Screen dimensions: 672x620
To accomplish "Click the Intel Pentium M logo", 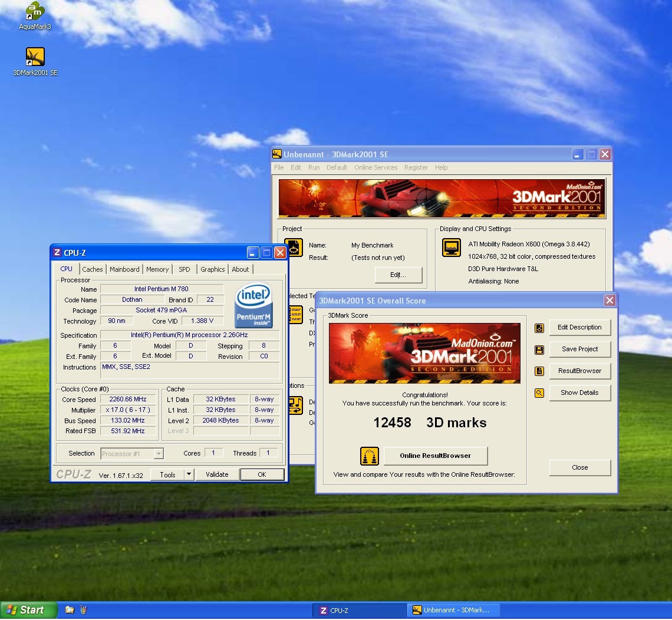I will 253,305.
